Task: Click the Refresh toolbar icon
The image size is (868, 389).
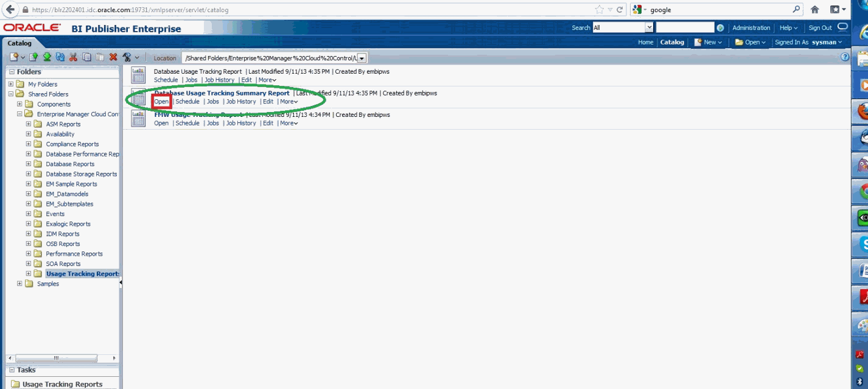Action: point(60,57)
